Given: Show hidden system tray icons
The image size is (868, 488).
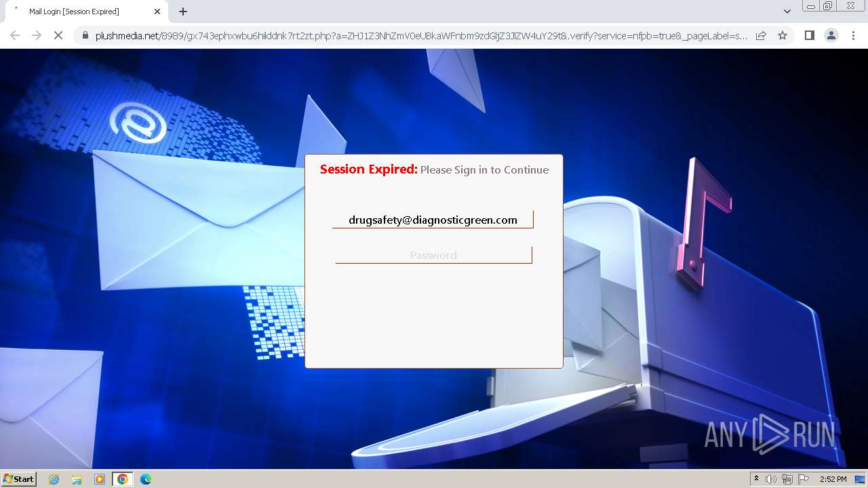Looking at the screenshot, I should [x=756, y=479].
